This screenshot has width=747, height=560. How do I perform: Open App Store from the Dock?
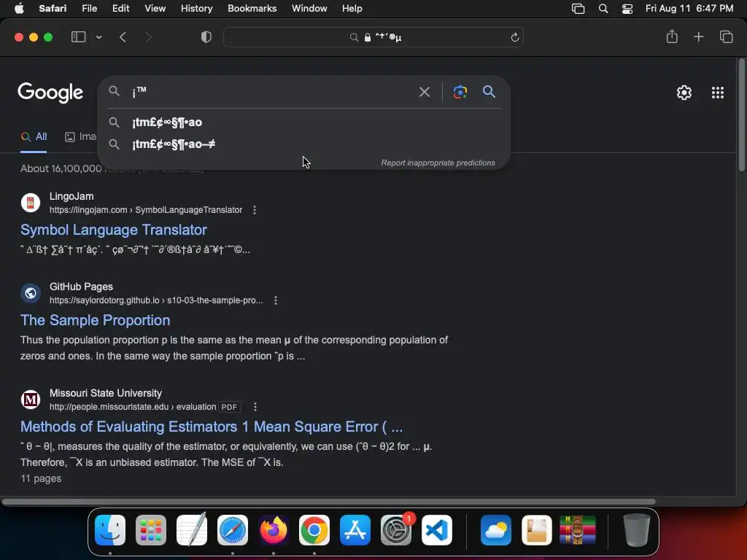tap(355, 530)
